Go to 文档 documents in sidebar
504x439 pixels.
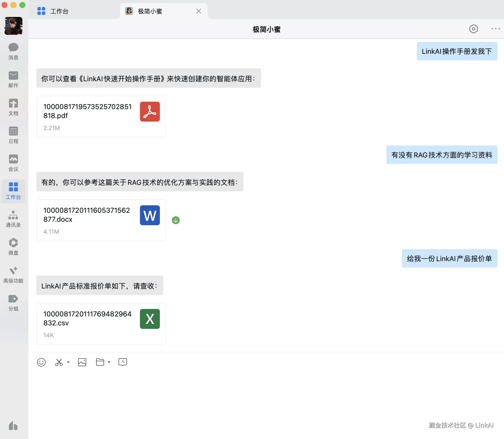pos(13,107)
